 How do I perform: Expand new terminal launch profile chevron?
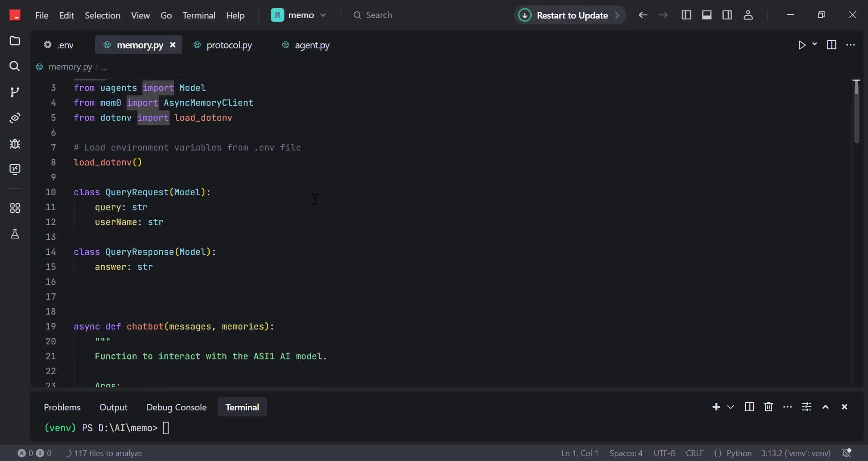[x=731, y=407]
